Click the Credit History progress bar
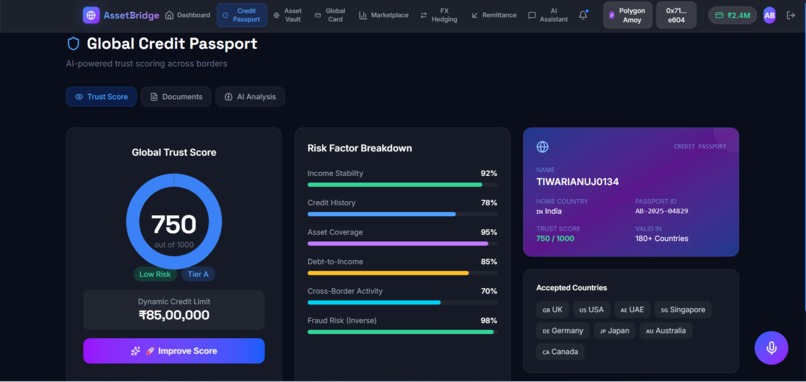 [x=402, y=214]
